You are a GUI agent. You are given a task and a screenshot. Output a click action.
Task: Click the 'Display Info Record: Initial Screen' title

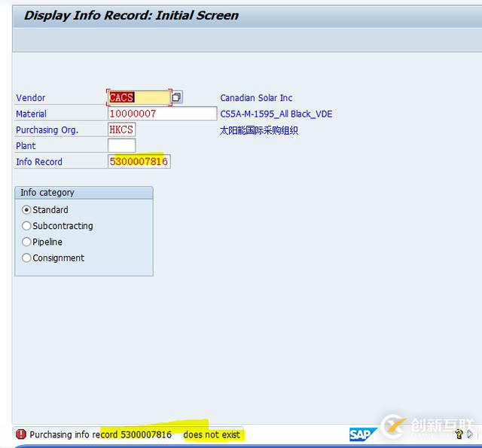click(131, 16)
